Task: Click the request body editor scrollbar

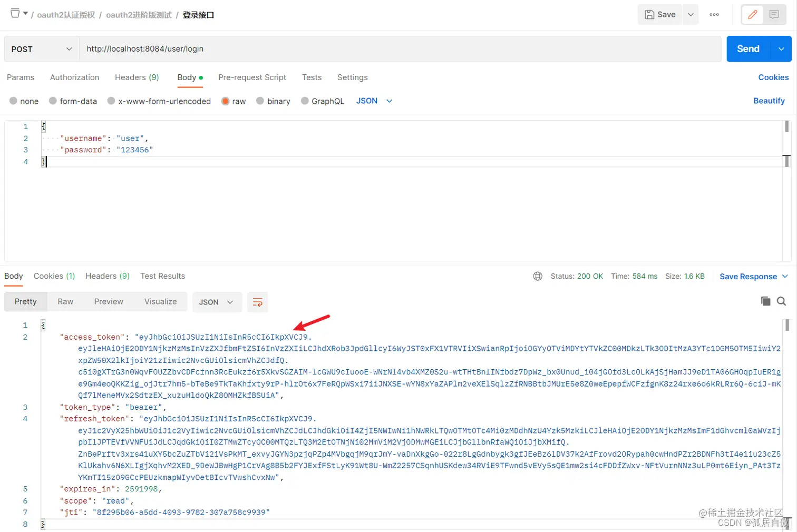Action: [x=786, y=126]
